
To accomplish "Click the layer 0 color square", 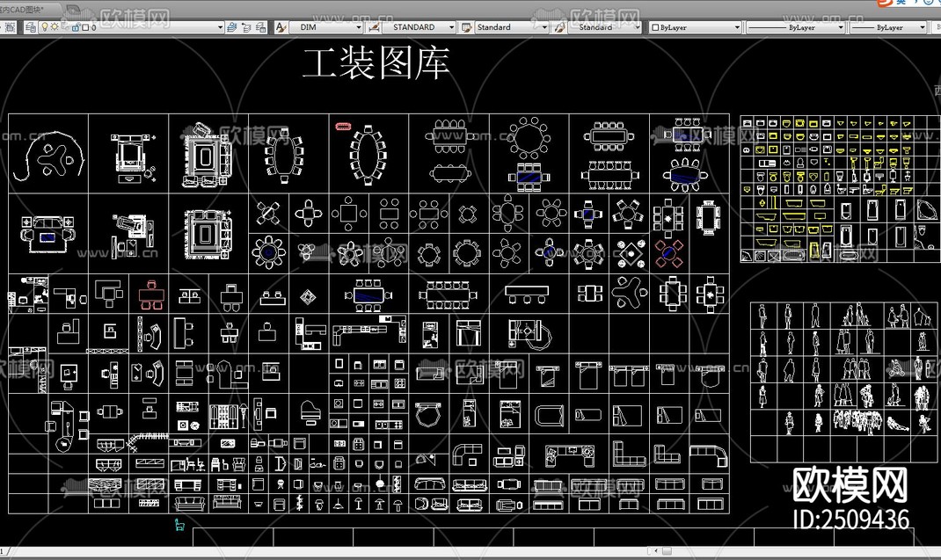I will point(85,27).
